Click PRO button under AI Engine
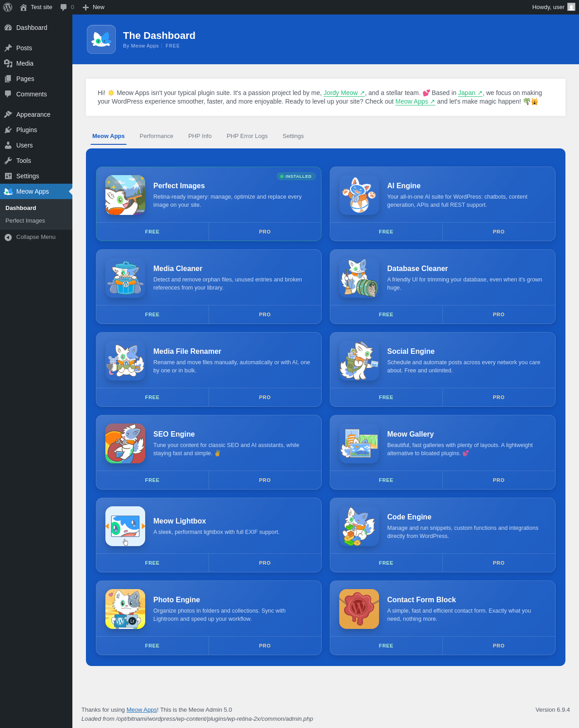The image size is (579, 728). 499,232
